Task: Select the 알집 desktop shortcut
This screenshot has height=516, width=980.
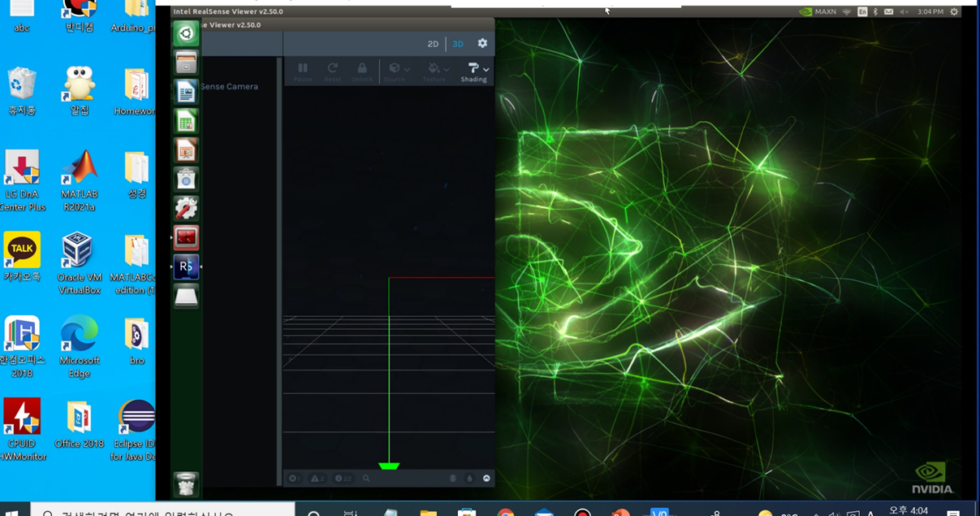Action: click(x=80, y=92)
